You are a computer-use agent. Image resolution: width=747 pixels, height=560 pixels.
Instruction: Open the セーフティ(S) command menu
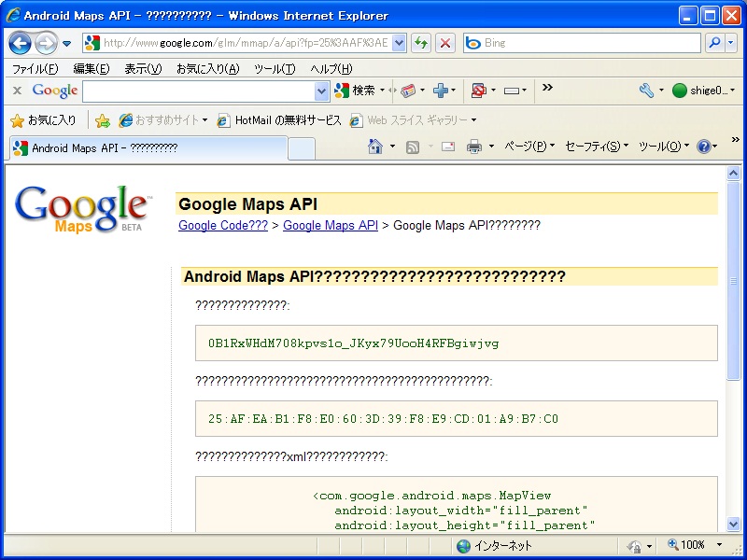pos(597,147)
